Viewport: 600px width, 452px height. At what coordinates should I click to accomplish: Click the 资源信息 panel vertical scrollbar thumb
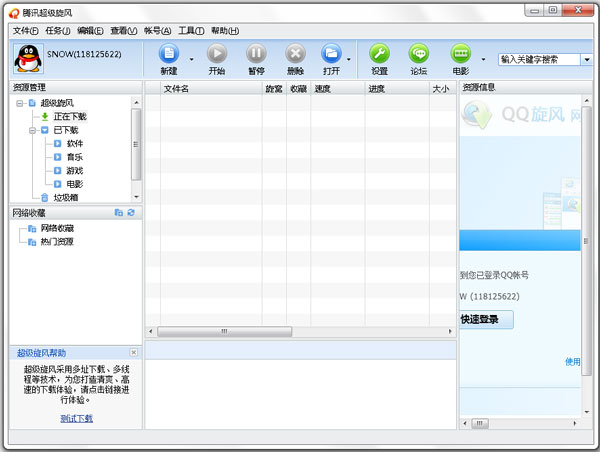coord(587,241)
